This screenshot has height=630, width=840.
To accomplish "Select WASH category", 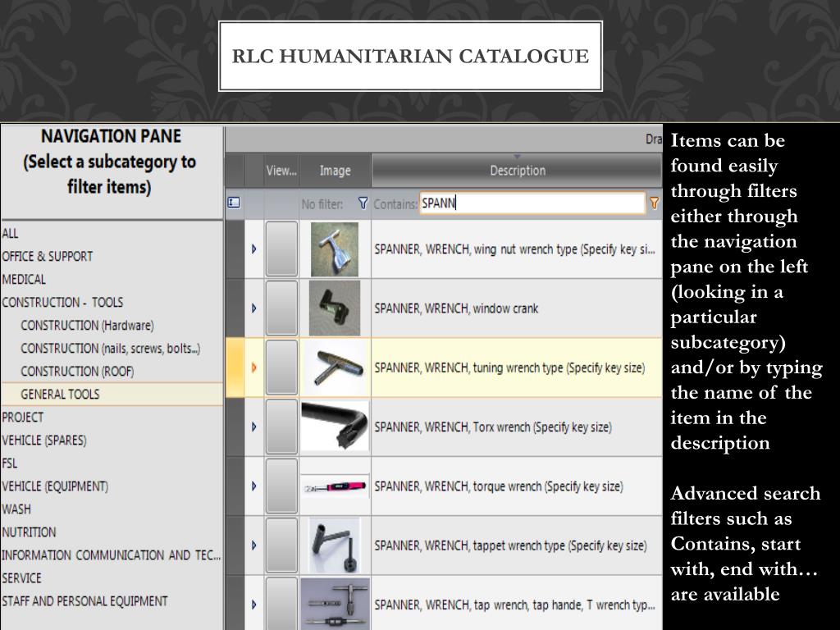I will [16, 509].
